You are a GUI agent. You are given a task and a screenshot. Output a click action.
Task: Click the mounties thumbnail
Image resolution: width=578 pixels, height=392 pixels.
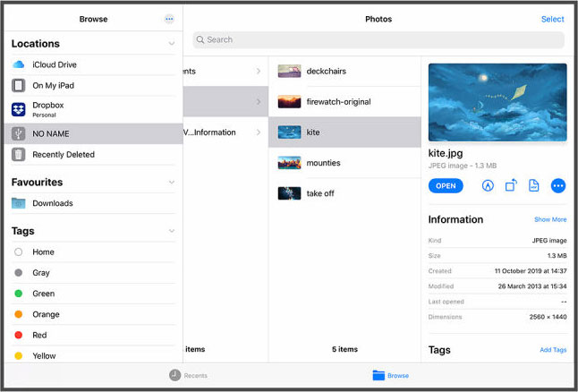(x=289, y=163)
